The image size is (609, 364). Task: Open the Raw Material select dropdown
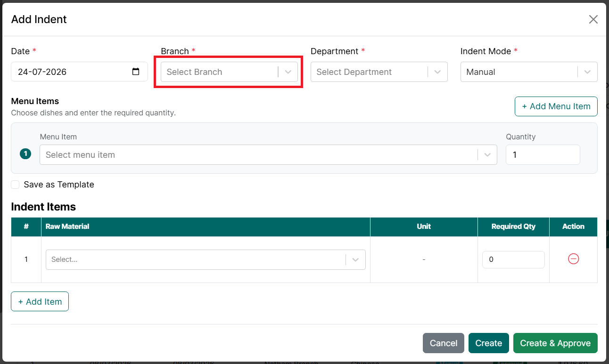[x=206, y=259]
